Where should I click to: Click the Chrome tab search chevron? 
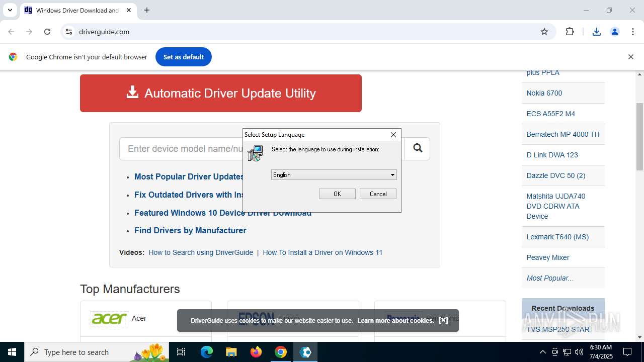tap(10, 10)
